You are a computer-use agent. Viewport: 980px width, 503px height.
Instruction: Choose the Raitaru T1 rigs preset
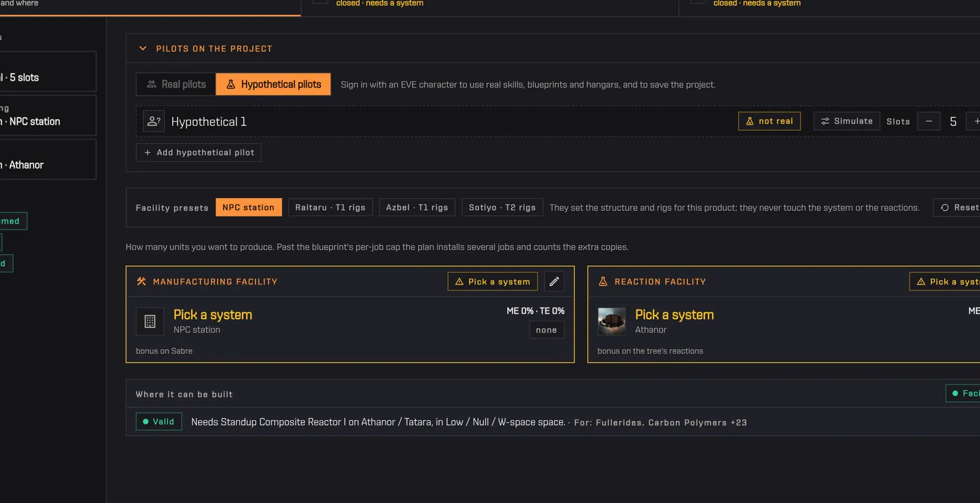tap(330, 208)
